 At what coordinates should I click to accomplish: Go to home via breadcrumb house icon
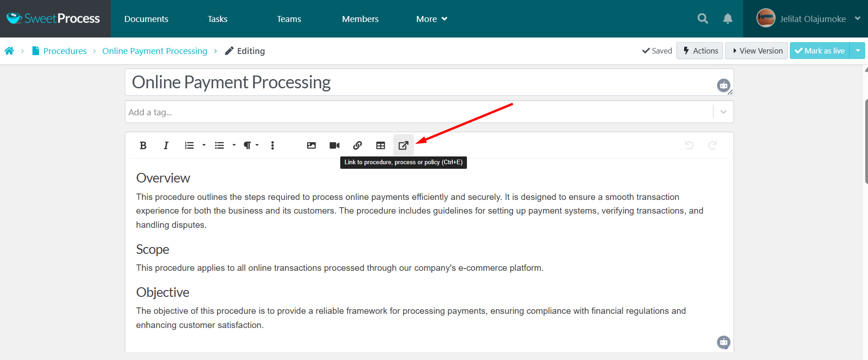pos(9,51)
